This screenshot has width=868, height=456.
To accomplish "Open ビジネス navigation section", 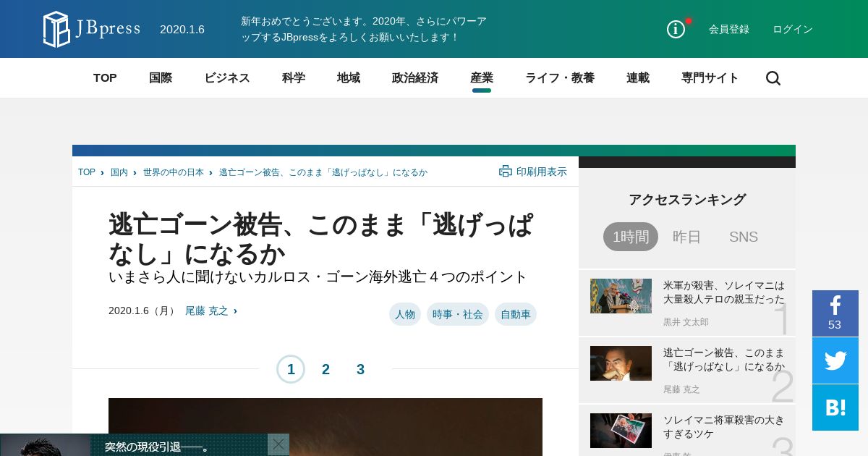I will (x=227, y=78).
